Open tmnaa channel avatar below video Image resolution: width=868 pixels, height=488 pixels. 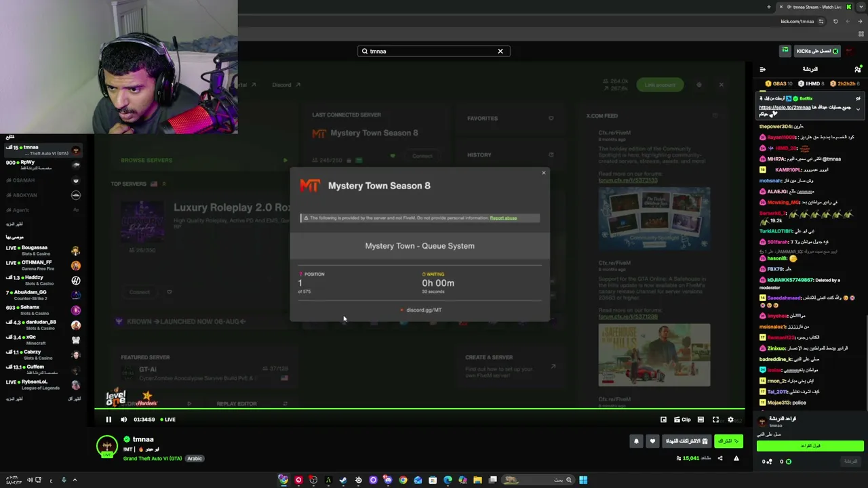point(106,446)
